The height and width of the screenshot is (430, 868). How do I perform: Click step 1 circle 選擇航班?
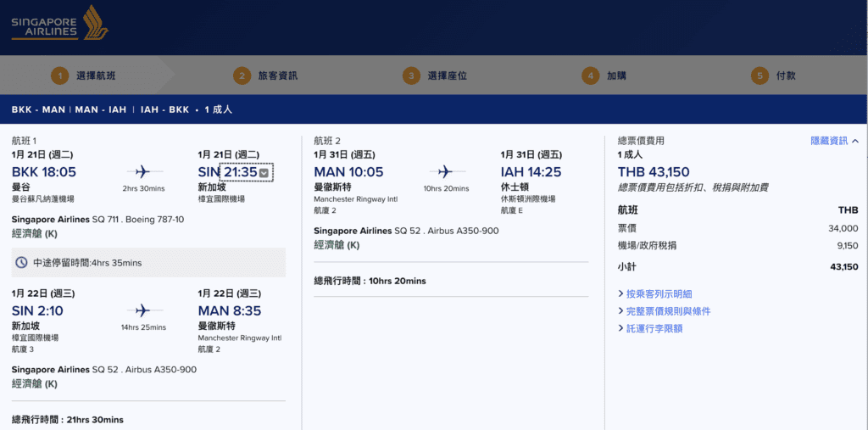(60, 76)
